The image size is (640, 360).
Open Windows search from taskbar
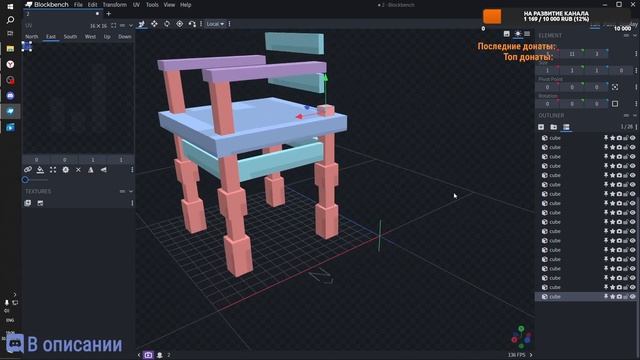[x=11, y=20]
